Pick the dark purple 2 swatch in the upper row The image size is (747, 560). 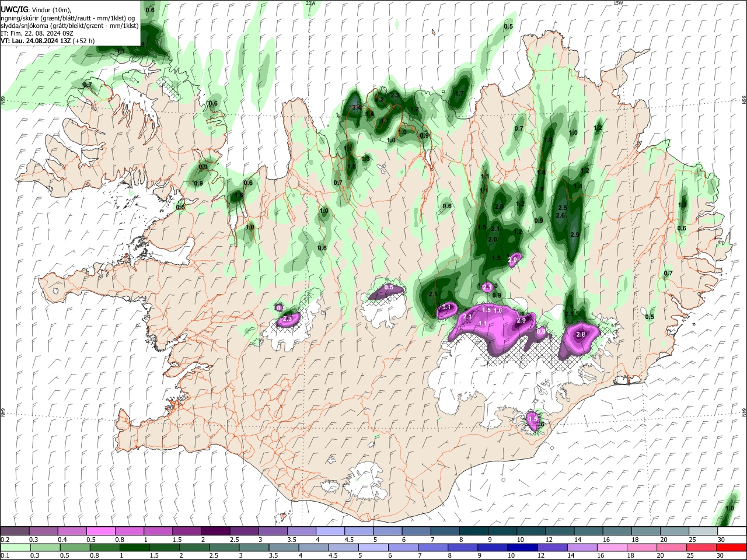point(216,531)
